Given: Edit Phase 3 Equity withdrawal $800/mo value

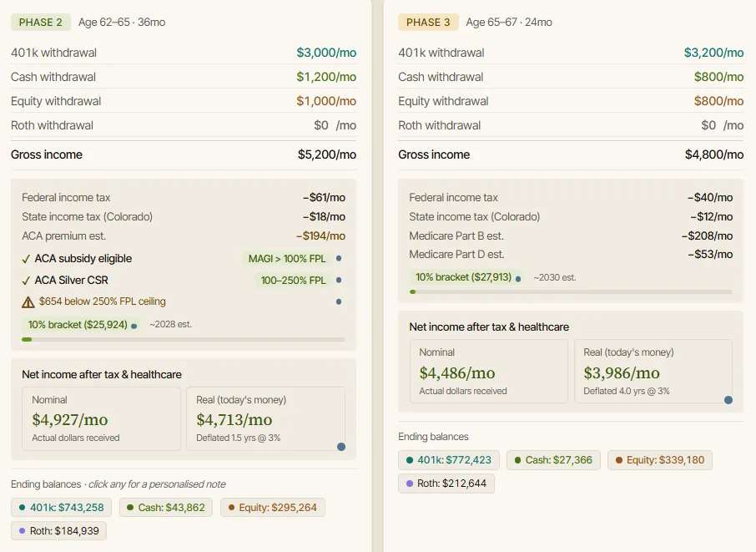Looking at the screenshot, I should 719,101.
